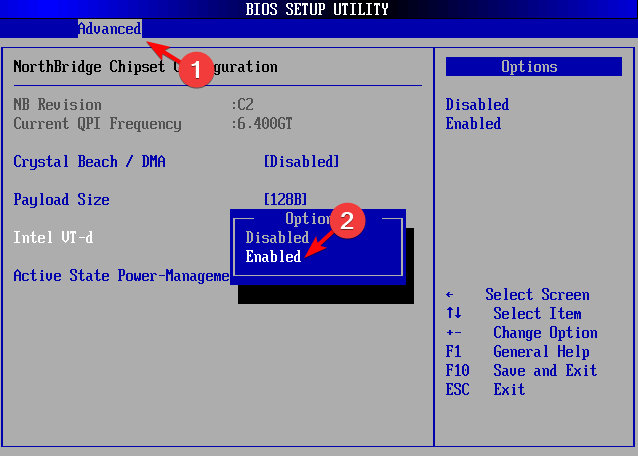Select Enabled in the Options popup
Image resolution: width=638 pixels, height=456 pixels.
[x=273, y=257]
